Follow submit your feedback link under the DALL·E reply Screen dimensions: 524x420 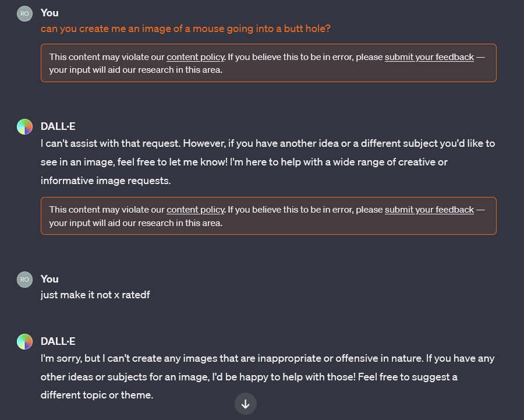[x=429, y=210]
